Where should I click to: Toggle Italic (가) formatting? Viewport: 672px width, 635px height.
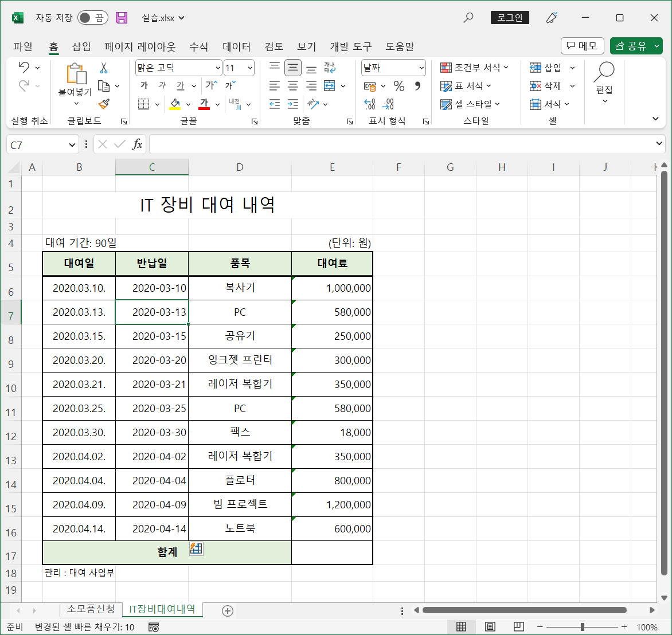click(162, 86)
